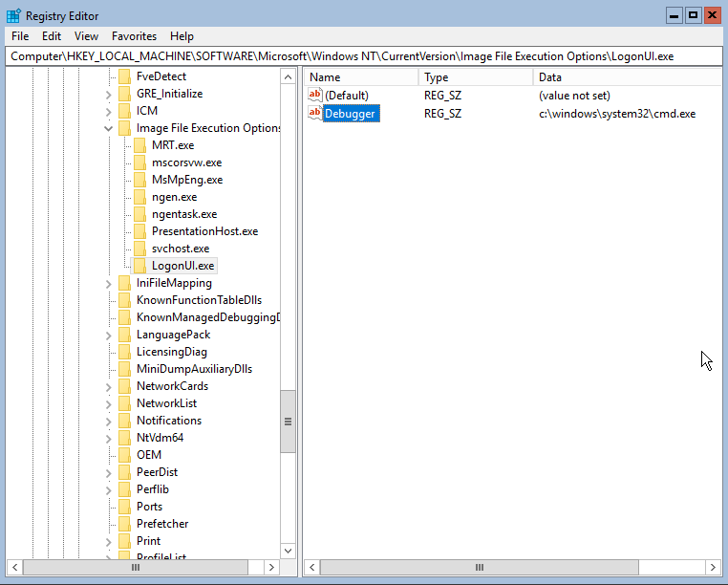Screen dimensions: 728x585
Task: Click the folder icon next to Ports
Action: 124,507
